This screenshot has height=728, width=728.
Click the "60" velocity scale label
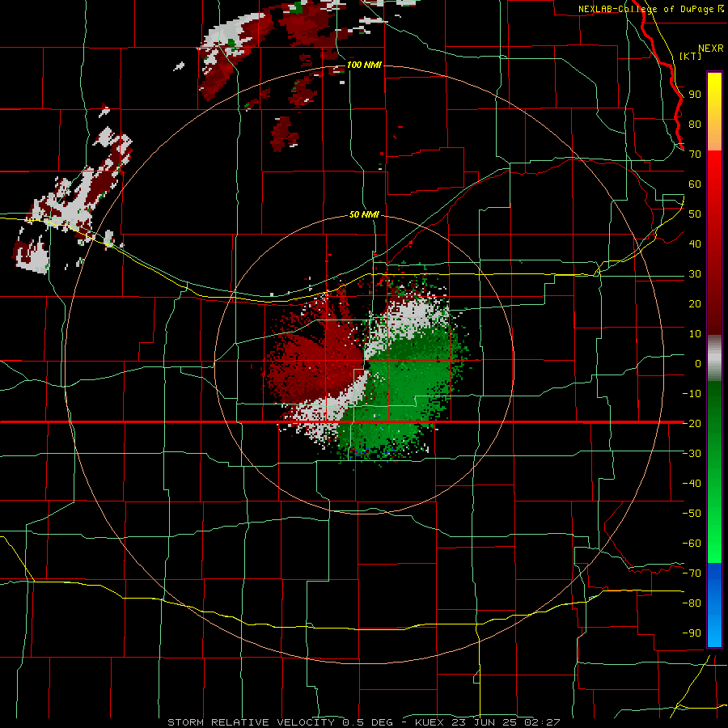click(x=695, y=184)
